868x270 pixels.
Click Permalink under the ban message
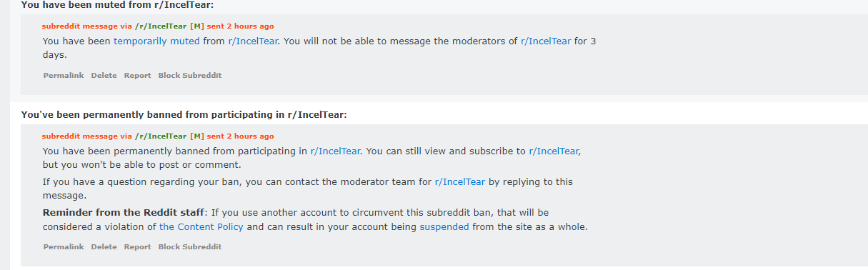point(64,246)
